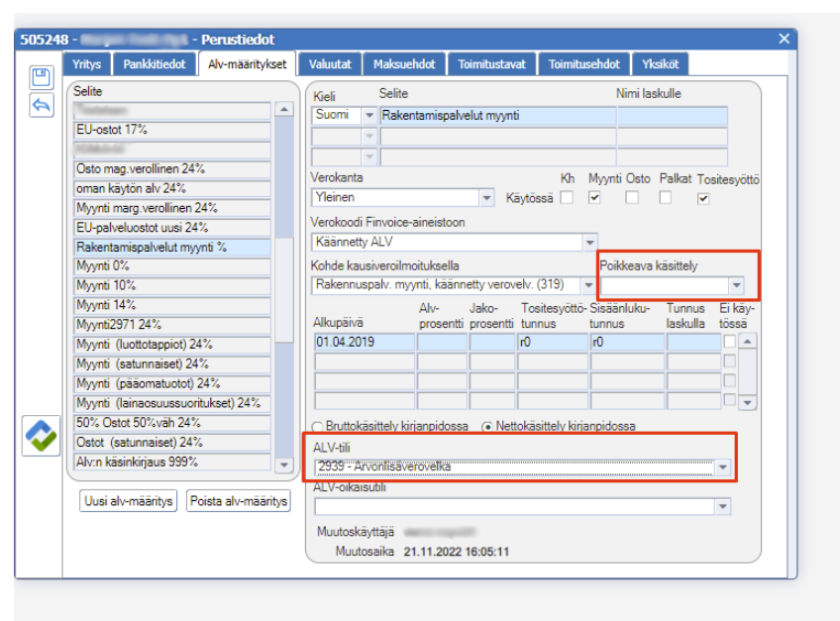Open the Valuutat tab
This screenshot has width=840, height=621.
330,64
